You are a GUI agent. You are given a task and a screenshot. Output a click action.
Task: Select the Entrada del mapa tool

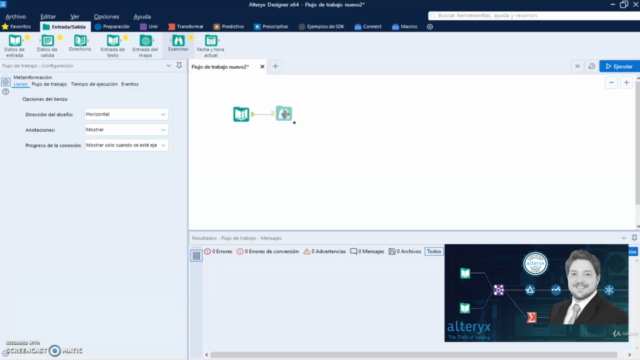coord(145,45)
